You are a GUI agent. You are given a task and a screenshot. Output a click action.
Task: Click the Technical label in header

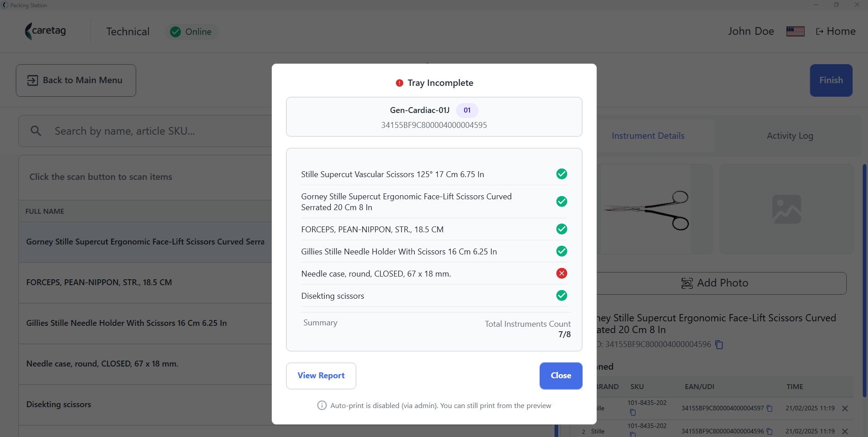tap(128, 32)
